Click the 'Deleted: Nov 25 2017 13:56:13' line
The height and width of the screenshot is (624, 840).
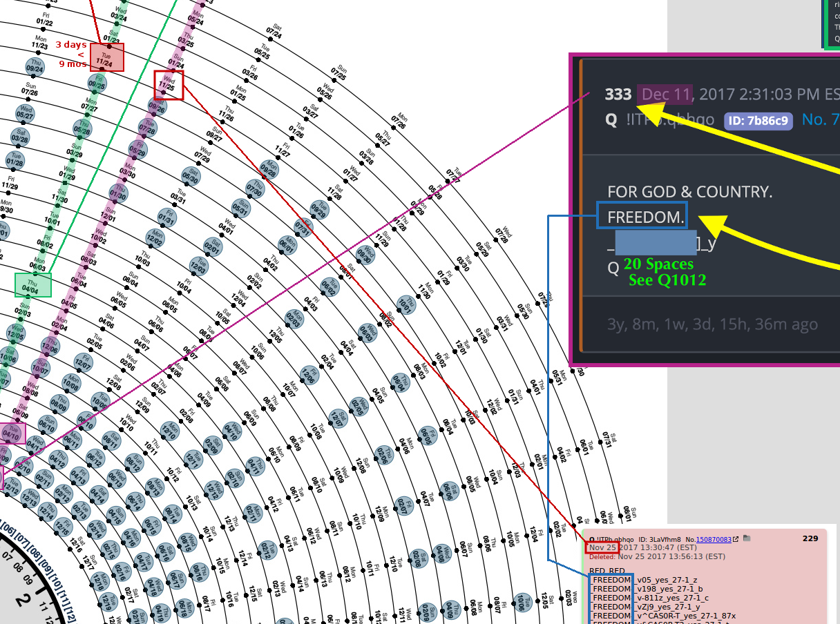[x=657, y=556]
